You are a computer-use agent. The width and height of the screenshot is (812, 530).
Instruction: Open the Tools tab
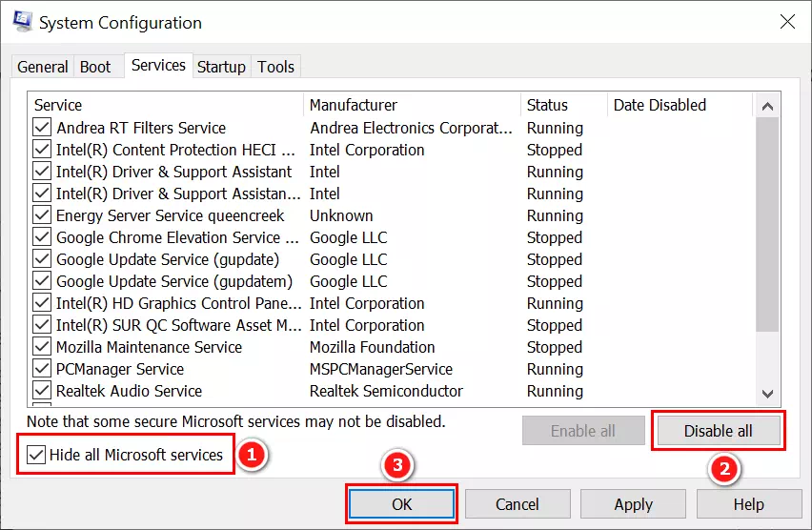click(276, 67)
